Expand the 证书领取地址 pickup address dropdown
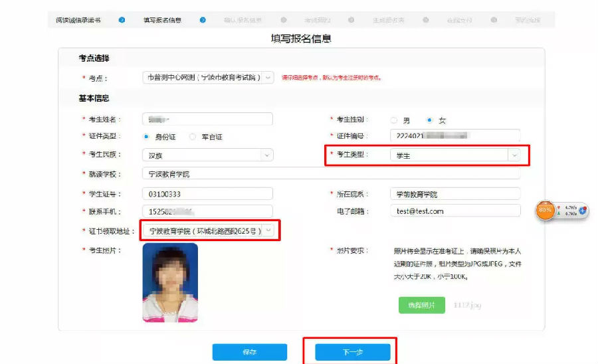 268,230
